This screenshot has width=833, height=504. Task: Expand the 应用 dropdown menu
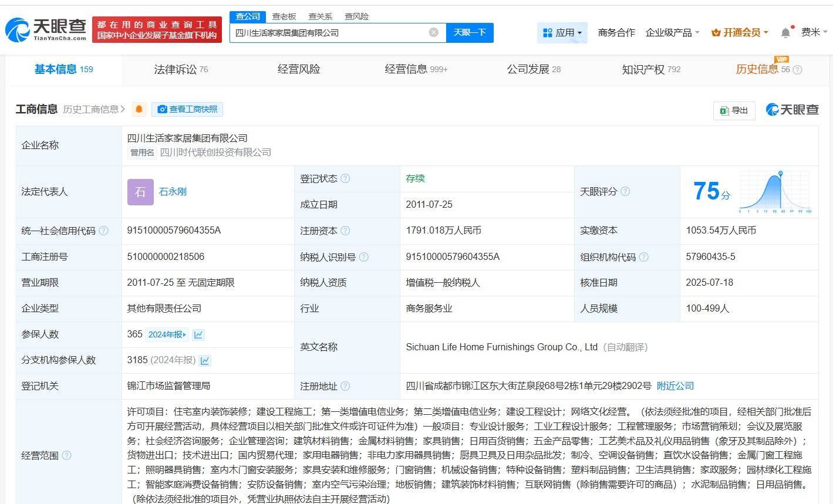pos(562,32)
